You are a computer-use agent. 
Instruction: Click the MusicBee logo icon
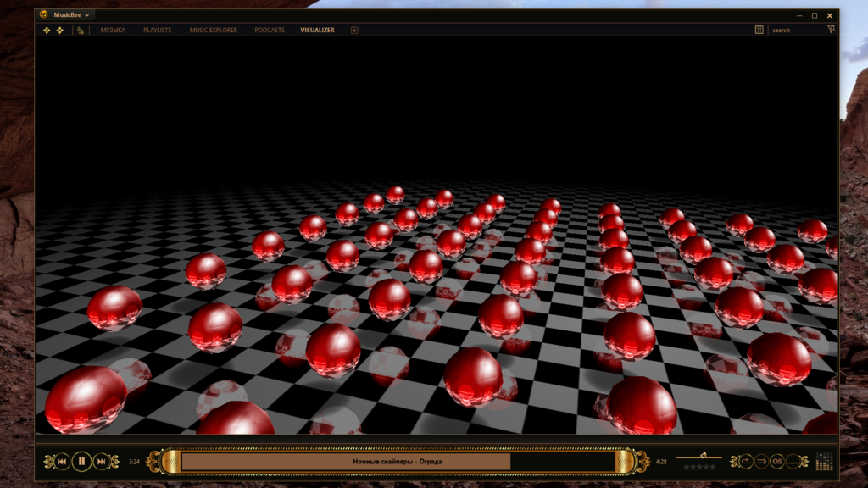(x=44, y=14)
